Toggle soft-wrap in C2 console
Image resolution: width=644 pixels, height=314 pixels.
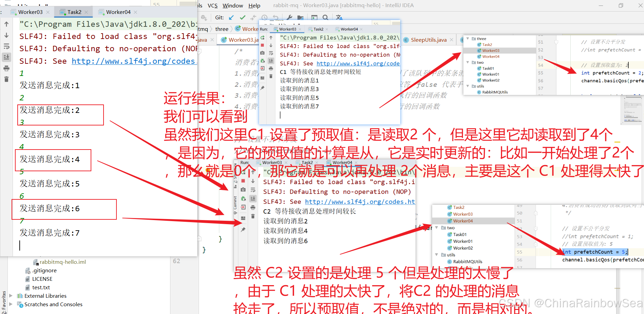click(x=253, y=190)
